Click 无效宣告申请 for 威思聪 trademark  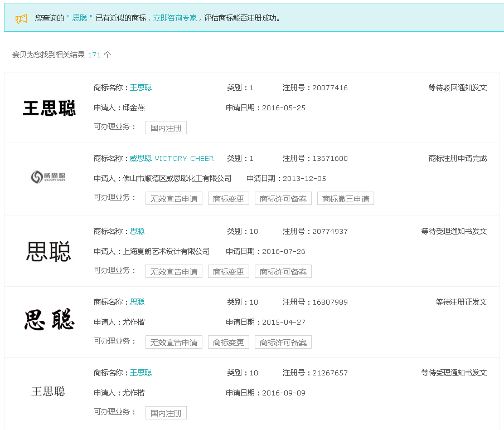pyautogui.click(x=174, y=198)
